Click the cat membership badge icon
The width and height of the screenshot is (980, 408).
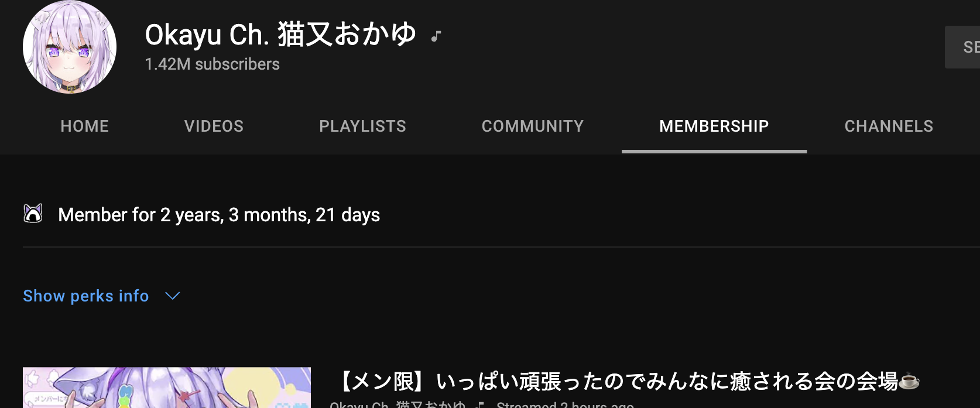point(33,214)
